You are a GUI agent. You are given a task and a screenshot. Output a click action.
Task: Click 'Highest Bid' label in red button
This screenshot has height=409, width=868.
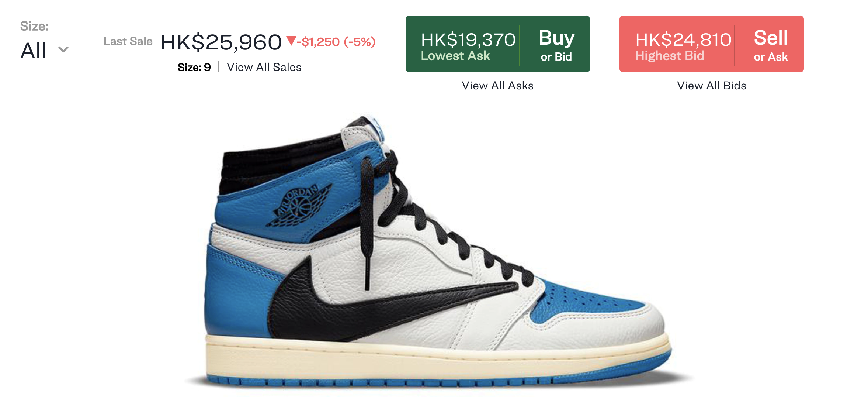[670, 56]
